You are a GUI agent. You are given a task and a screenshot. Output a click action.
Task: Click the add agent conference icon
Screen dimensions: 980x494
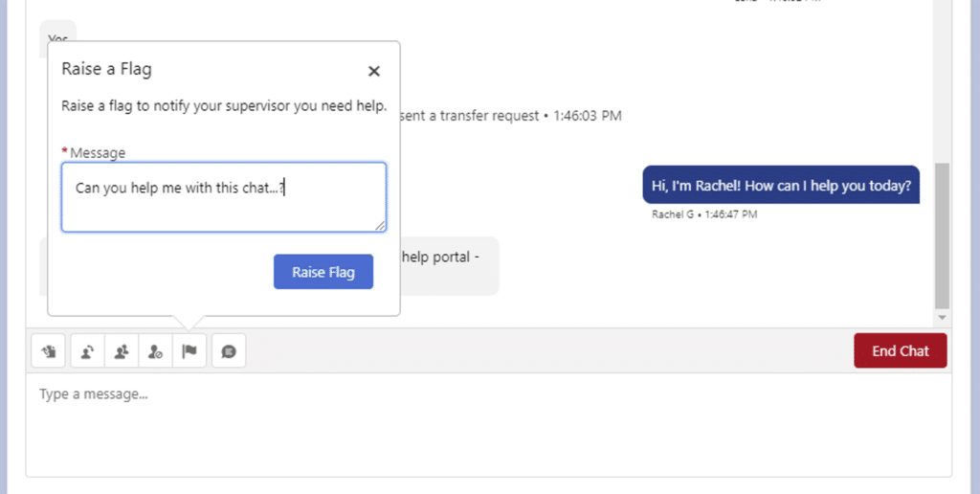pos(122,351)
